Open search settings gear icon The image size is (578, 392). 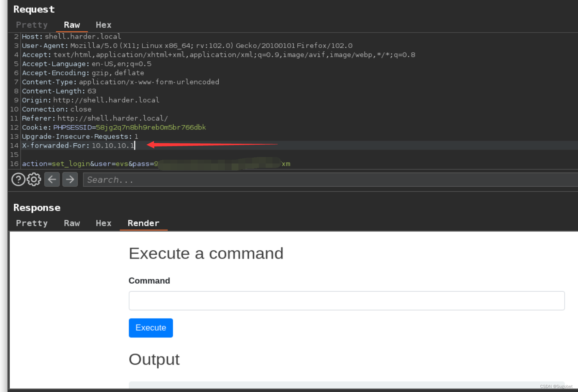34,179
